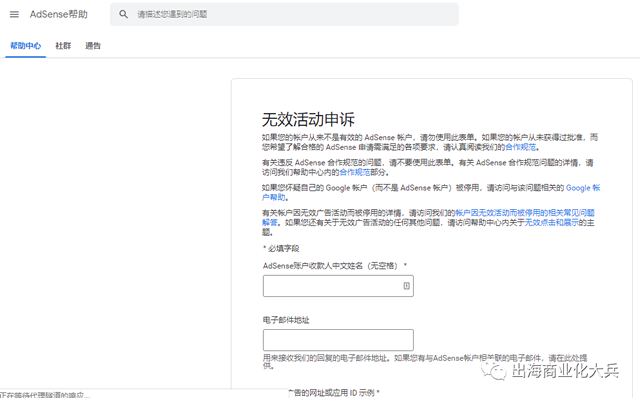Image resolution: width=640 pixels, height=398 pixels.
Task: Focus the 电子邮件地址 text box
Action: 338,340
